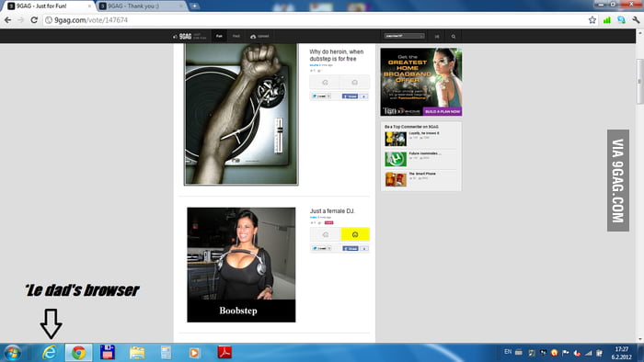Bookmark this page with the star icon
Screen dimensions: 644x362
[x=592, y=20]
